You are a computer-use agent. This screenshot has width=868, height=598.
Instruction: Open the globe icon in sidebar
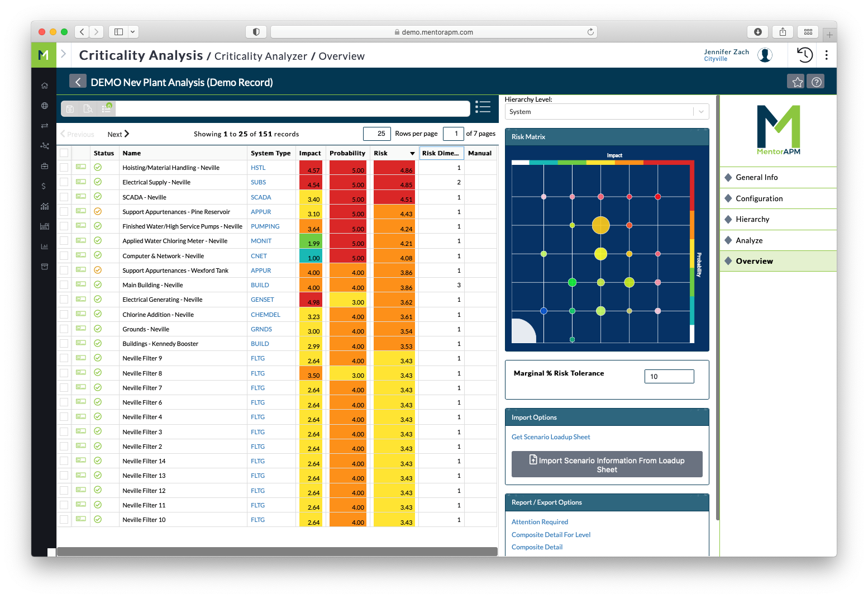(44, 106)
